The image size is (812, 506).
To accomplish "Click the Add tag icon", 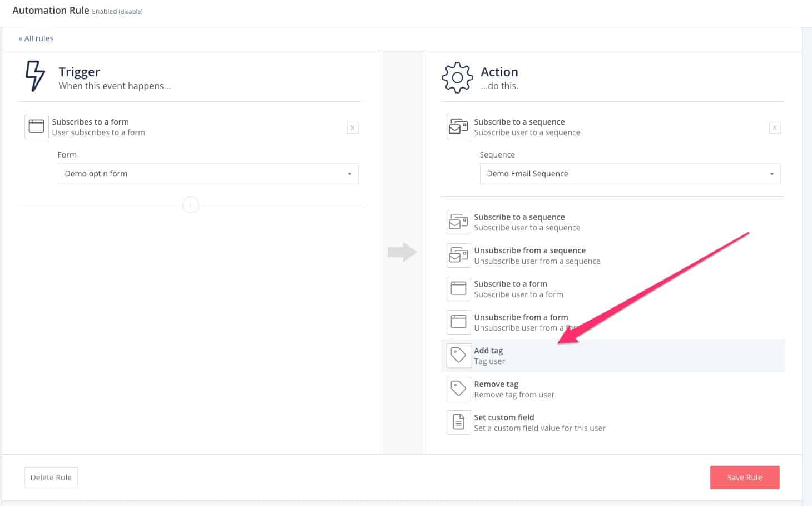I will (x=458, y=355).
